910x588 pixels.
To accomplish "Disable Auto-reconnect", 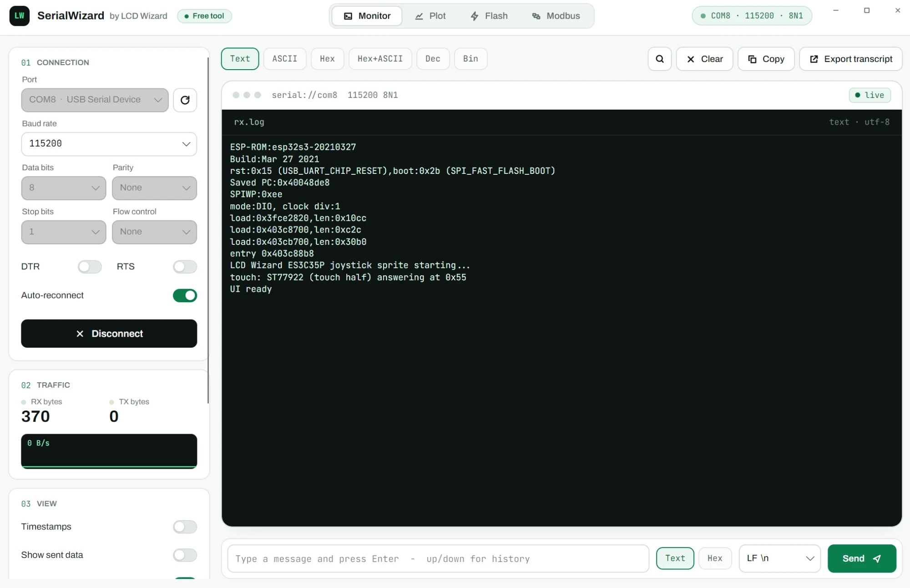I will click(x=185, y=295).
